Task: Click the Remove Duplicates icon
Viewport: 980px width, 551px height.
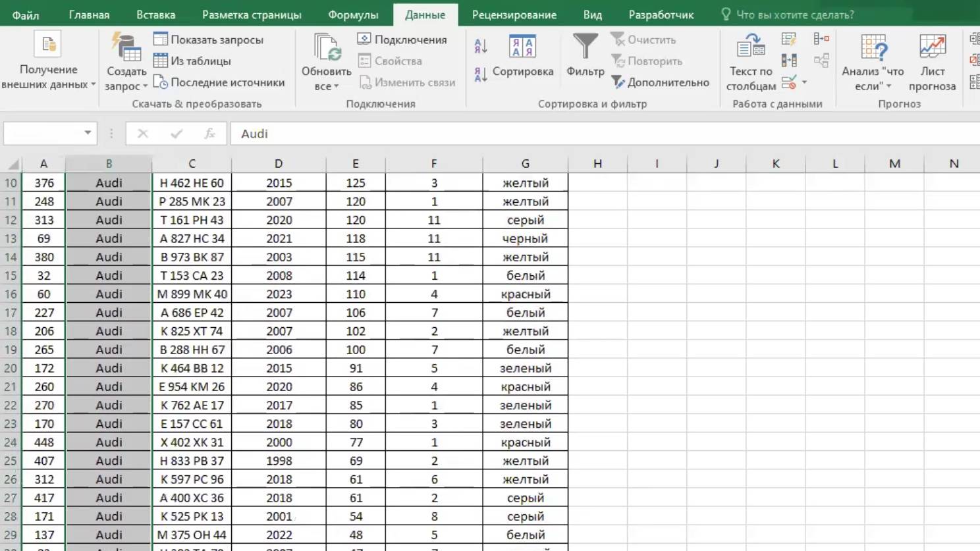Action: click(x=788, y=61)
